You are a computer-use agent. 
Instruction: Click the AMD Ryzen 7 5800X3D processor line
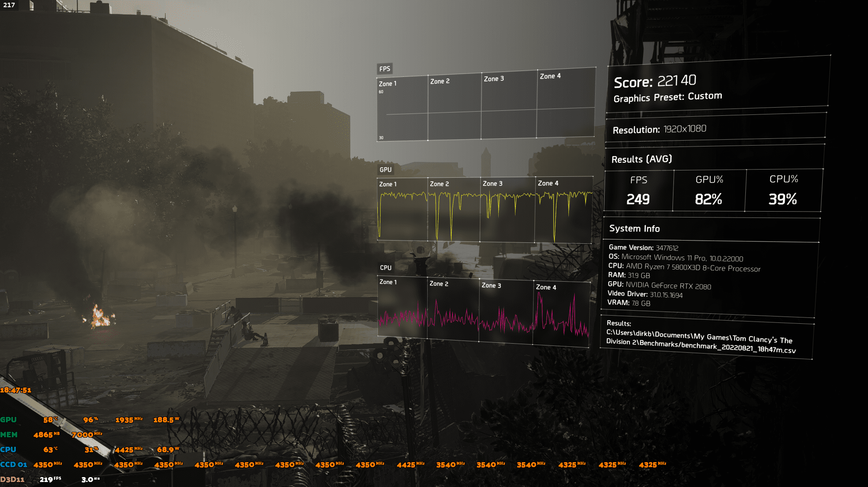(684, 267)
